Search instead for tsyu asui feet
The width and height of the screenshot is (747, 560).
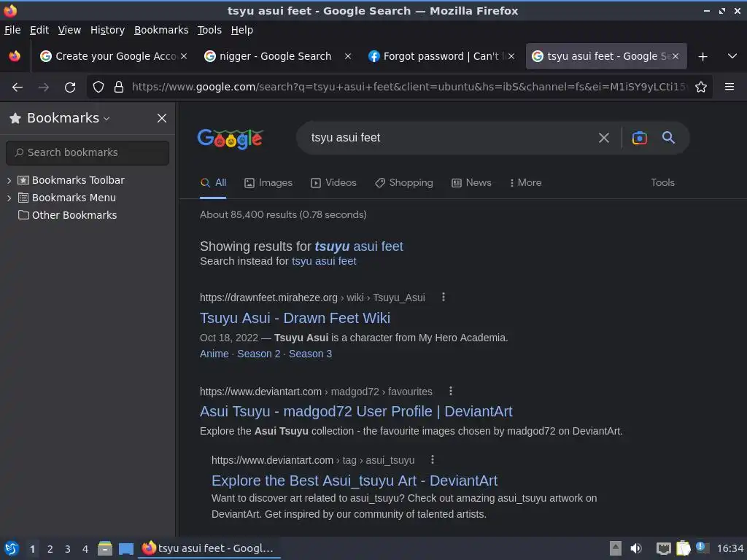(x=324, y=262)
